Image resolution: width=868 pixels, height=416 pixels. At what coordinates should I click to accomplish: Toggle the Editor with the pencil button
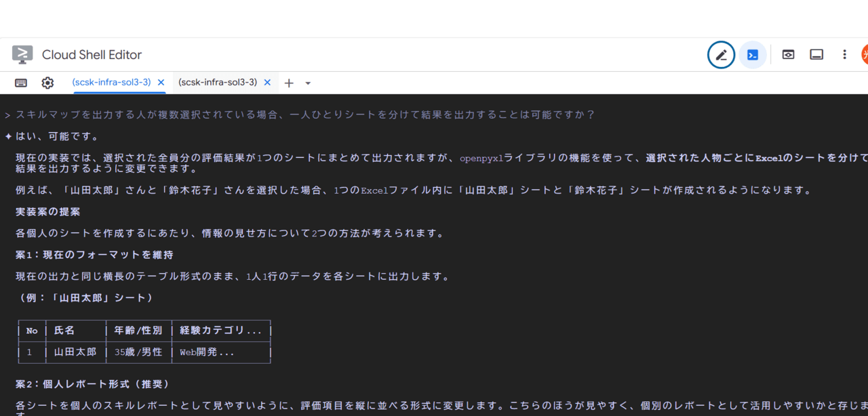tap(721, 55)
